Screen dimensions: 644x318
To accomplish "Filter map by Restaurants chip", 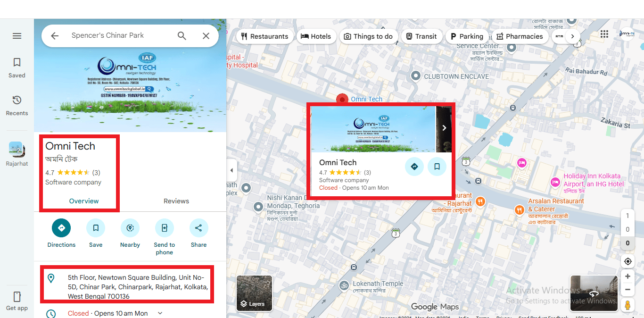I will tap(264, 36).
